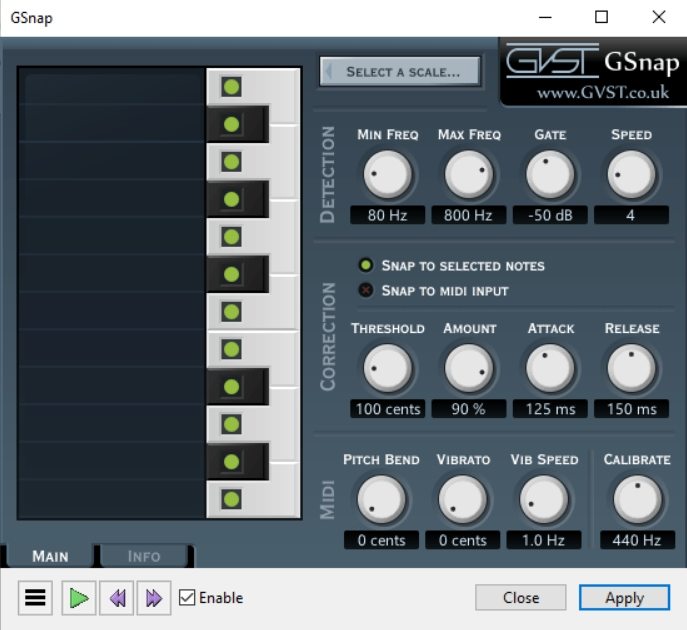Image resolution: width=687 pixels, height=630 pixels.
Task: Toggle the F# note light on the third black key
Action: tap(231, 274)
